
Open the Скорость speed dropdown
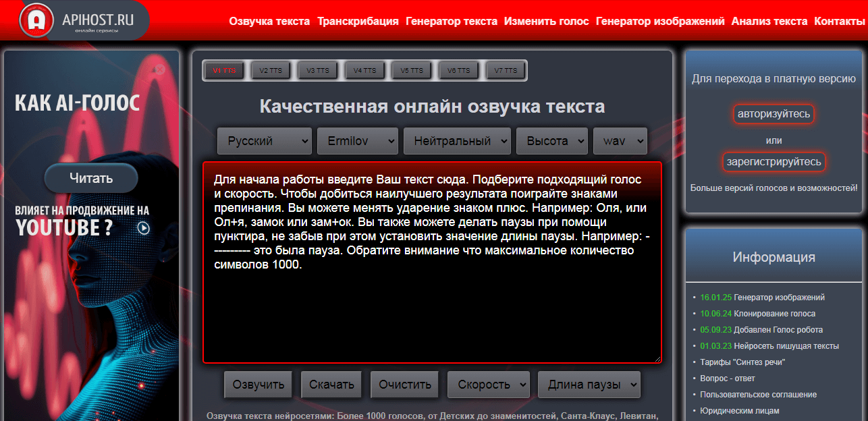click(489, 385)
